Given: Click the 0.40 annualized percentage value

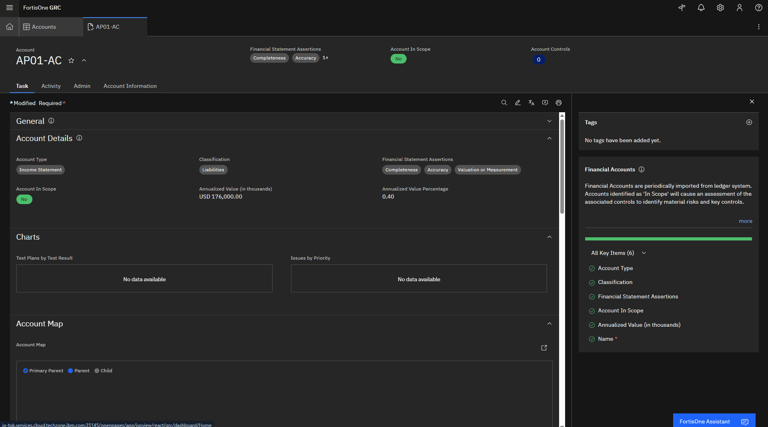Looking at the screenshot, I should tap(388, 197).
